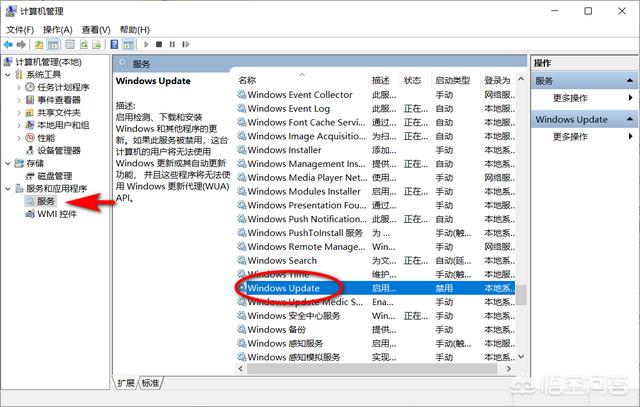Collapse the 服务 section in the actions pane

coord(630,81)
